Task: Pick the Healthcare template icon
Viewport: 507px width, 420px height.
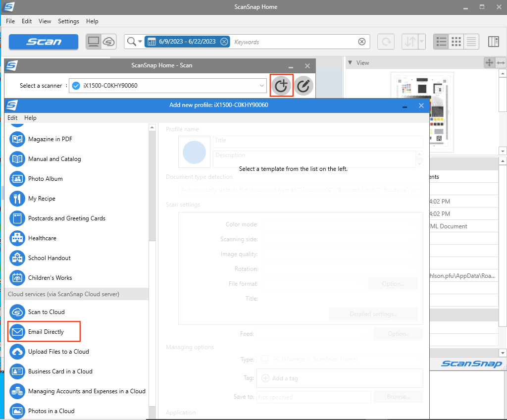Action: click(17, 238)
